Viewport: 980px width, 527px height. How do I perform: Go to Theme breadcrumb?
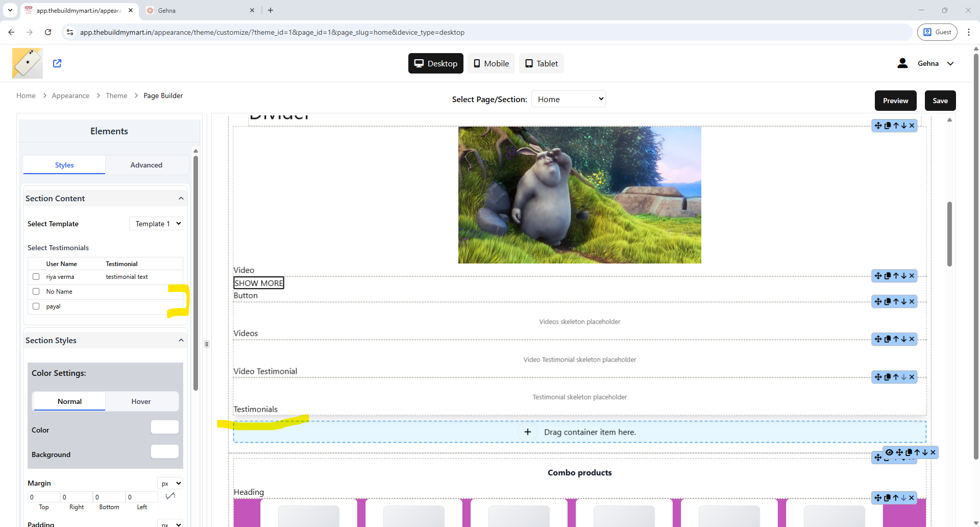[x=116, y=95]
